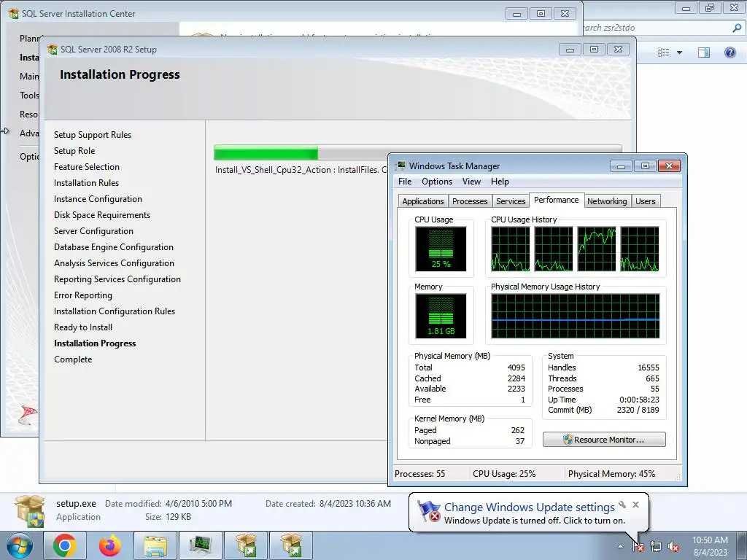This screenshot has height=560, width=747.
Task: Click the Physical Memory Usage History graph
Action: 576,316
